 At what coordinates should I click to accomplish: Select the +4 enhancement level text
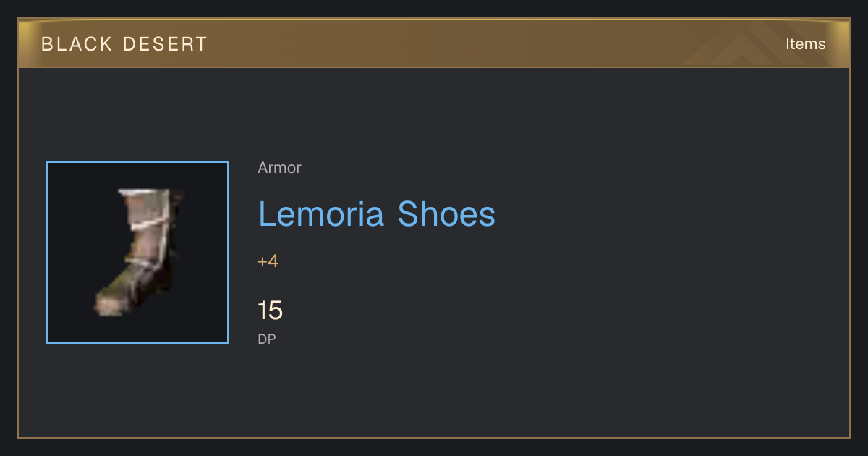[268, 261]
